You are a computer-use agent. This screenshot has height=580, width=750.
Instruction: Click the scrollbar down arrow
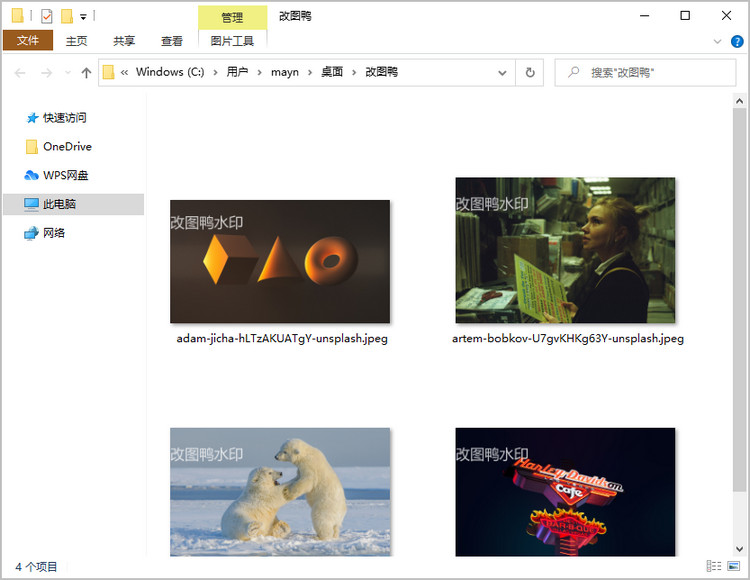(x=739, y=549)
